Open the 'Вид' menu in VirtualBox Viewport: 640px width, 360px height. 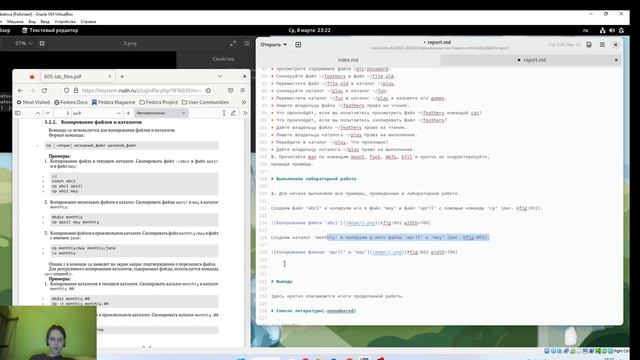32,22
